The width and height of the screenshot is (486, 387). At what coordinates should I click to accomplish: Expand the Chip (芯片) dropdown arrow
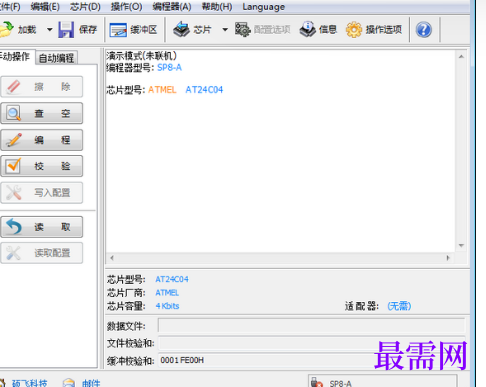(225, 30)
